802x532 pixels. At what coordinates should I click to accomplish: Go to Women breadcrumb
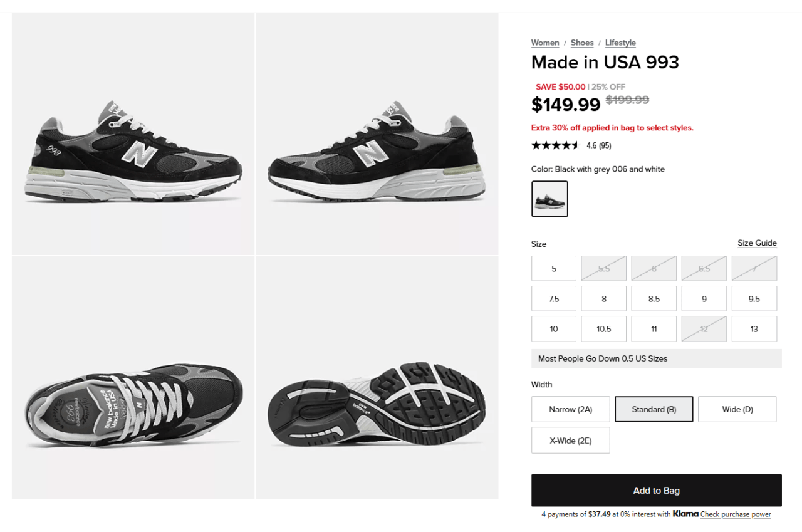point(545,43)
